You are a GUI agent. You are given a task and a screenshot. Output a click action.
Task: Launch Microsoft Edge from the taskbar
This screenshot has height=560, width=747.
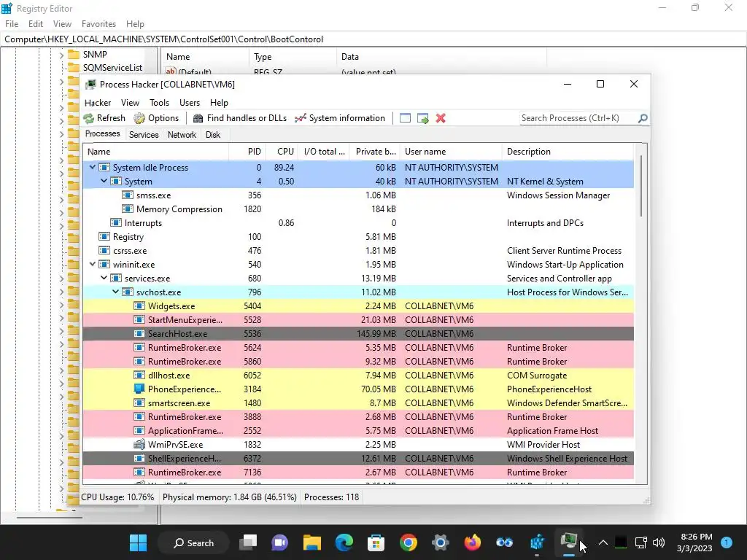344,542
